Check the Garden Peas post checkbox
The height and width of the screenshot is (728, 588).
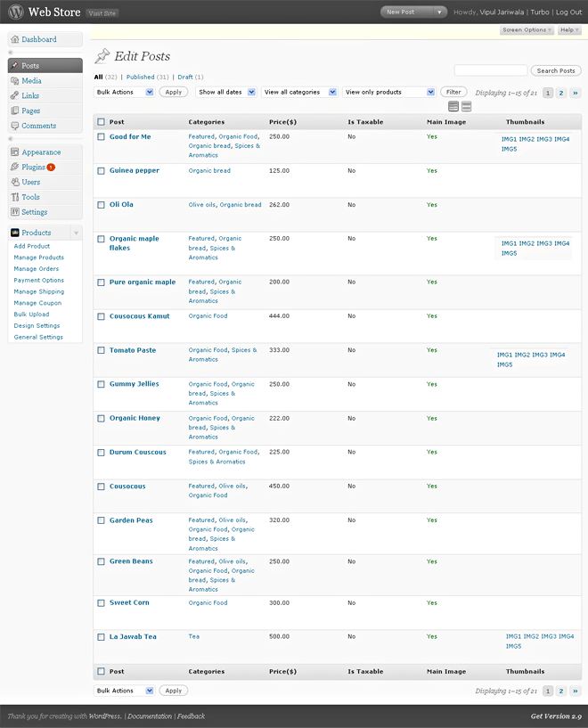tap(102, 520)
